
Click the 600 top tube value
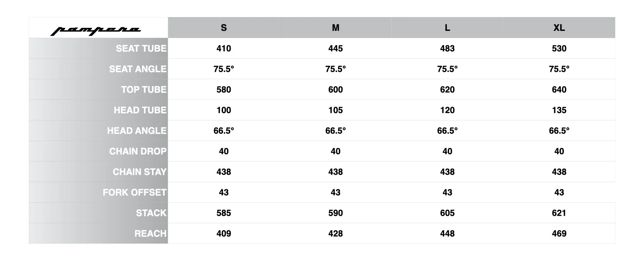[335, 90]
